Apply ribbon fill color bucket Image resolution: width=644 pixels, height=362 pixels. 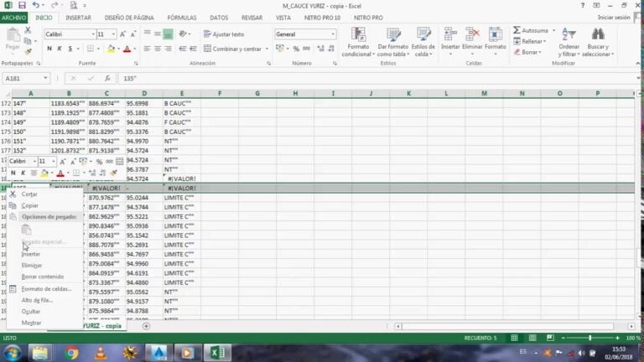click(x=111, y=49)
